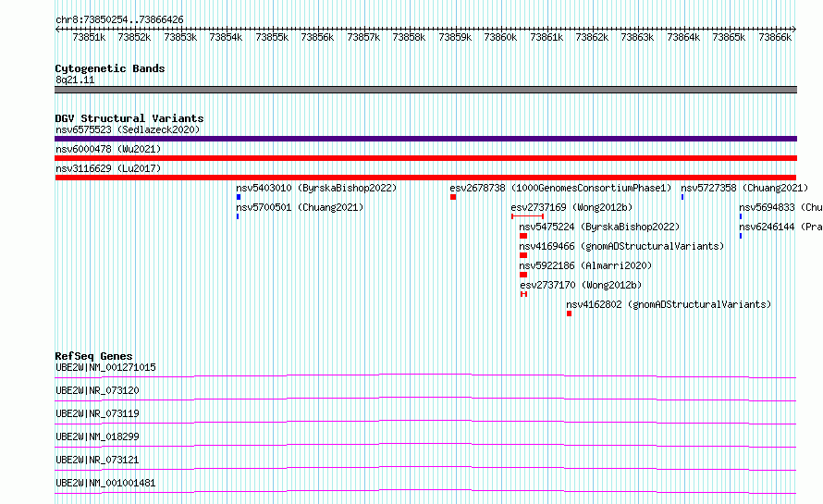Click the Cytogenetic Bands track title
Screen dimensions: 823x504
point(110,68)
